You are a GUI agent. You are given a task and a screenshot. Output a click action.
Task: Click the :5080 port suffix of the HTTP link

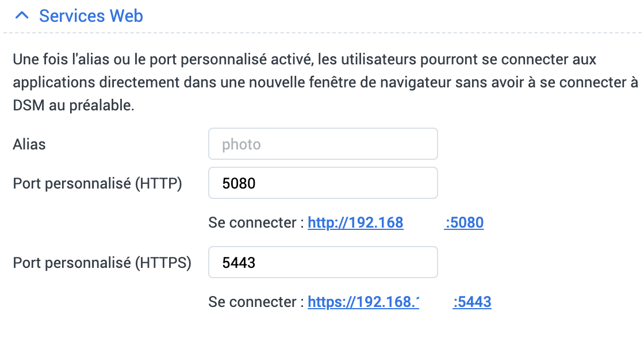pos(465,222)
